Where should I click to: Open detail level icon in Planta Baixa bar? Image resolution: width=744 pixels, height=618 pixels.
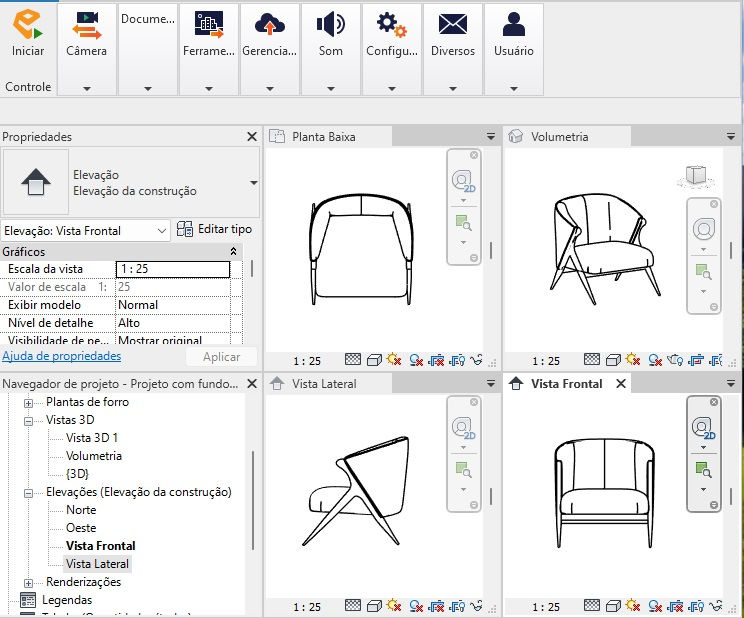coord(353,360)
